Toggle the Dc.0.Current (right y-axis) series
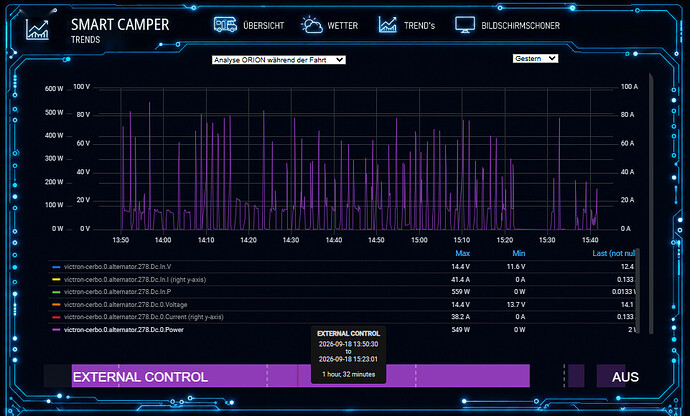690x416 pixels. [144, 317]
